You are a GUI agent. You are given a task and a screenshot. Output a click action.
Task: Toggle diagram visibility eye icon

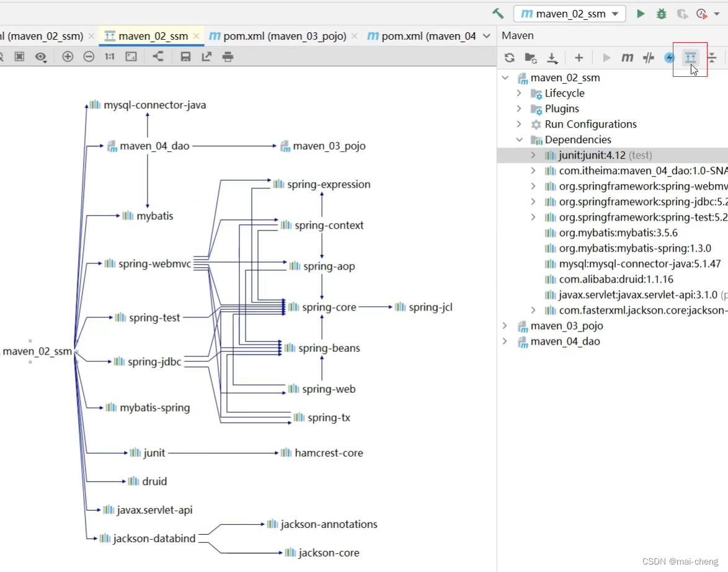coord(41,56)
